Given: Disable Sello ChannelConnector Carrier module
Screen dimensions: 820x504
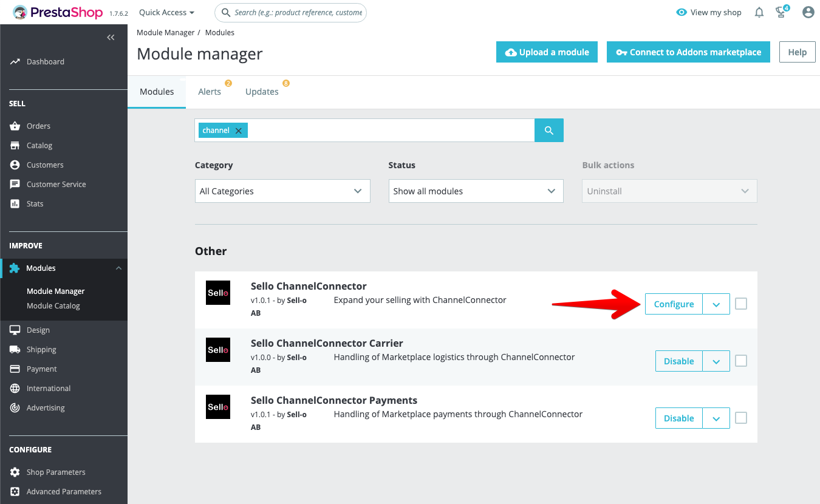Looking at the screenshot, I should point(678,361).
